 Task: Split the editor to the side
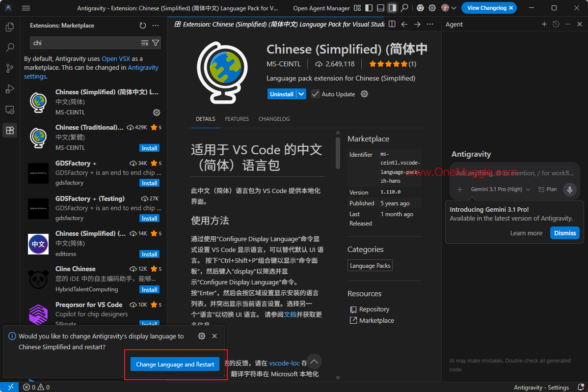392,24
